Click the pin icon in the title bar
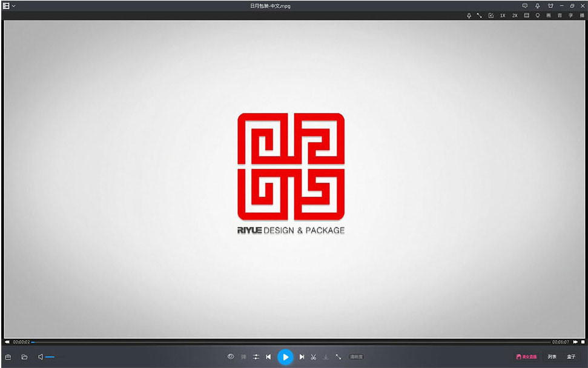Image resolution: width=588 pixels, height=368 pixels. click(x=537, y=6)
